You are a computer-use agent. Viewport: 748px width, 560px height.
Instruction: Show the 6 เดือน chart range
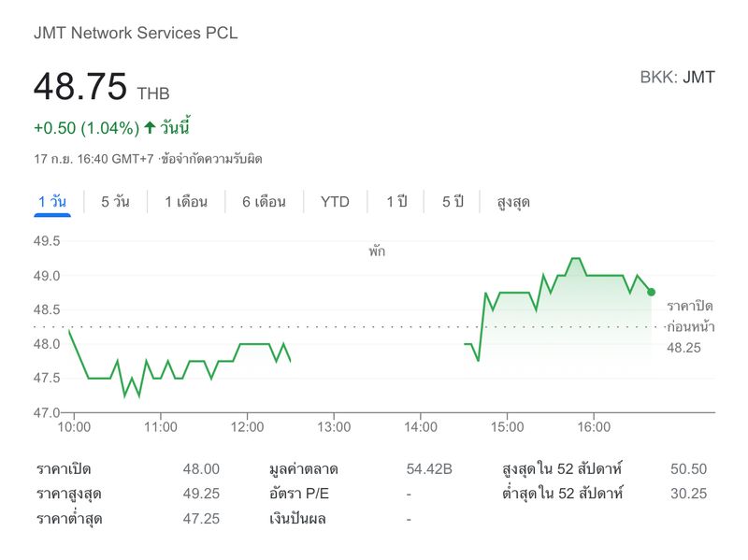click(x=264, y=202)
